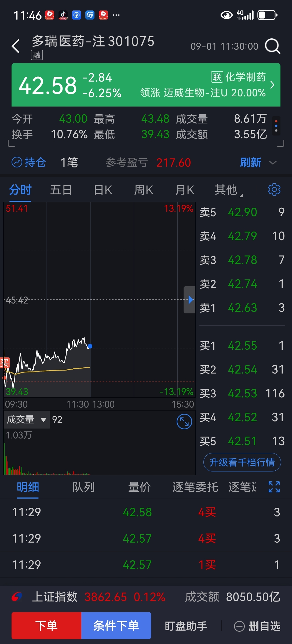Tap the blue 条件下单 button
Screen dimensions: 292x644
point(116,625)
